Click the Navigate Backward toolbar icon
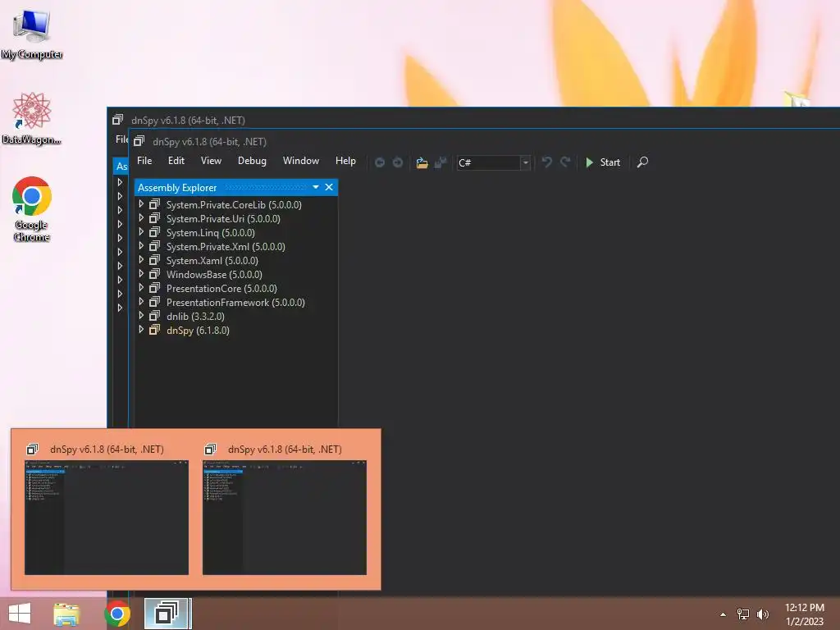The height and width of the screenshot is (630, 840). pyautogui.click(x=379, y=162)
